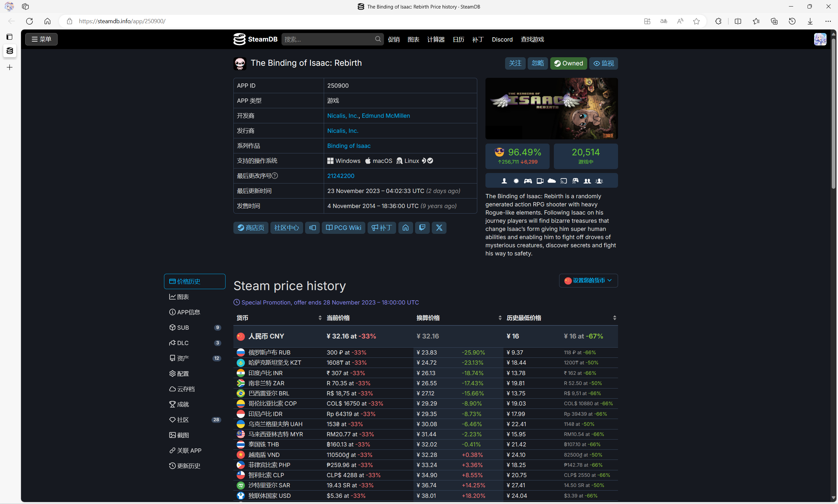
Task: Open the Edmund McMillen developer link
Action: tap(386, 115)
